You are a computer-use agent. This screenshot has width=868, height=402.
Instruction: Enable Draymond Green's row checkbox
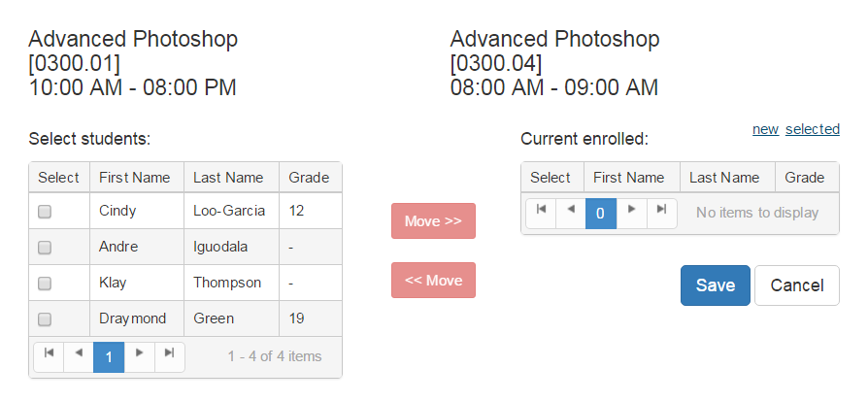coord(45,319)
